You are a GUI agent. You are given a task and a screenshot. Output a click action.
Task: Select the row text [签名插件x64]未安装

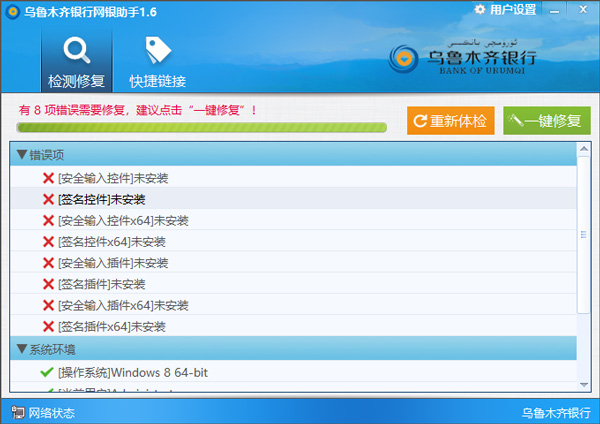(112, 327)
